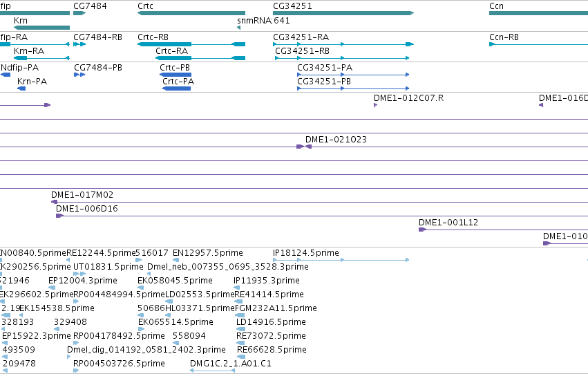The height and width of the screenshot is (374, 588).
Task: Click Krn-RA transcript label
Action: [x=29, y=51]
